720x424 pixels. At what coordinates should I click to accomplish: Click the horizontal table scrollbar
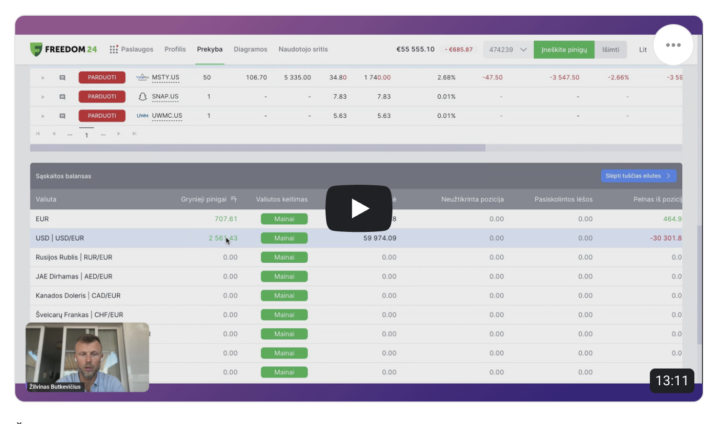(258, 148)
